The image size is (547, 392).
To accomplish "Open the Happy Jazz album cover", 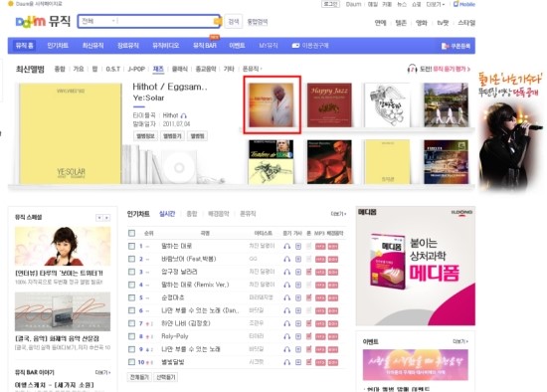I will click(329, 105).
